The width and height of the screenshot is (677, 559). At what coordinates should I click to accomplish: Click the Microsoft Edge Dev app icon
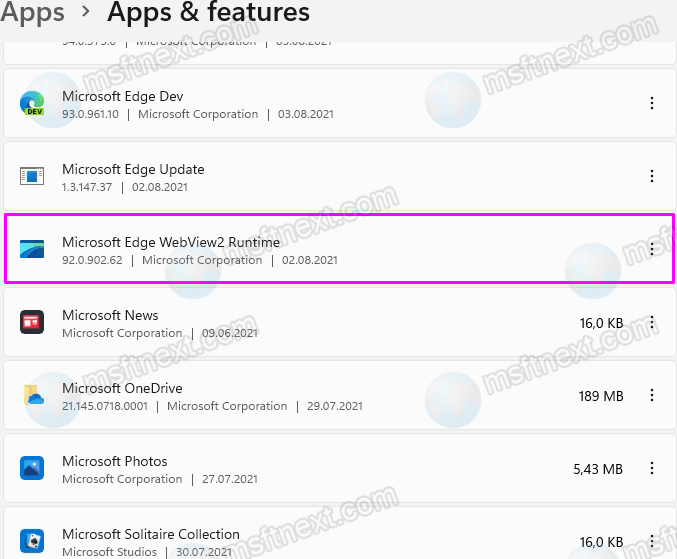[32, 103]
